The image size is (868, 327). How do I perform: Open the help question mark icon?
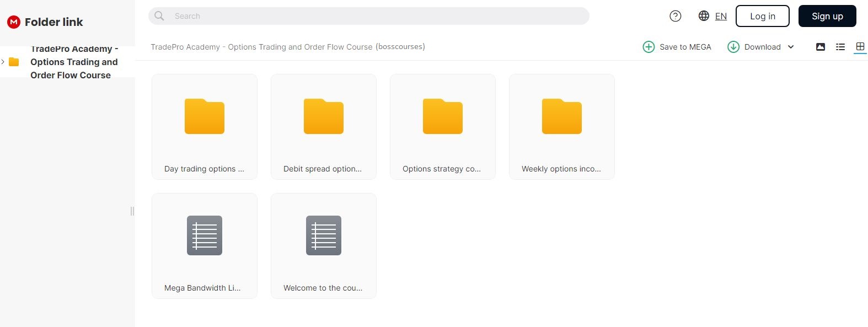coord(675,16)
